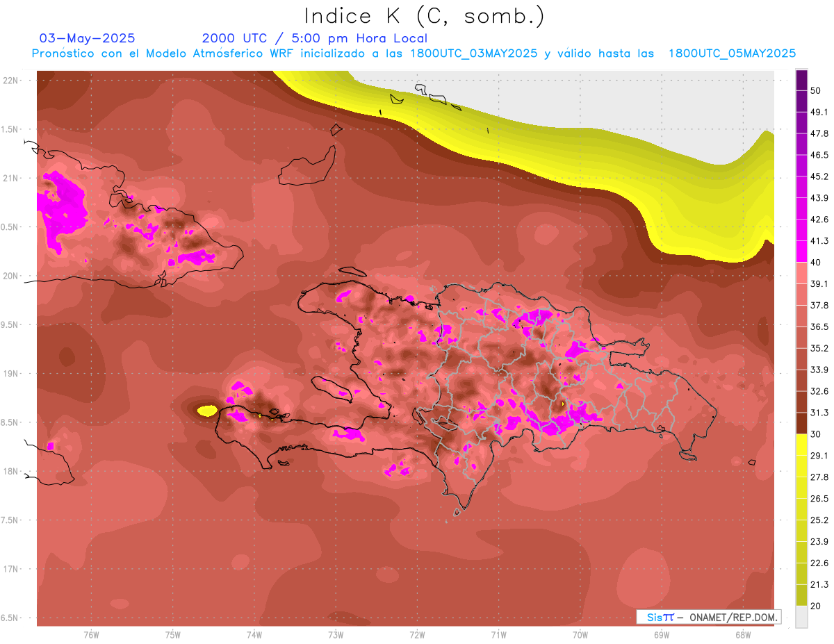834x644 pixels.
Task: Pick the dark brown swatch between 30 and 31.3
Action: tap(801, 423)
